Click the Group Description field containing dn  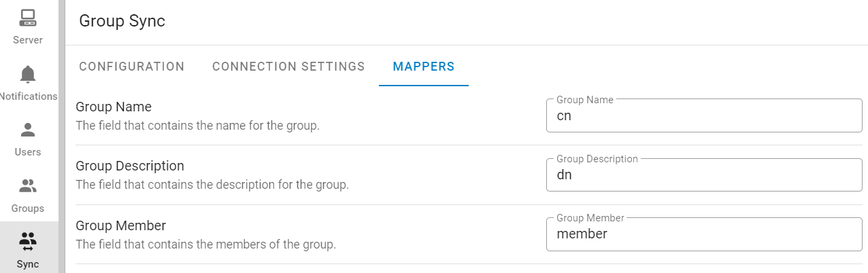pyautogui.click(x=704, y=175)
